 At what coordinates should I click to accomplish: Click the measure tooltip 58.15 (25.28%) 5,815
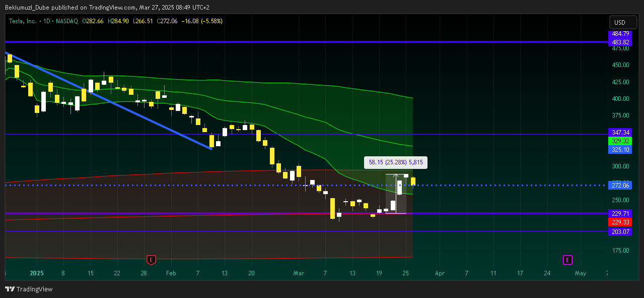tap(396, 162)
